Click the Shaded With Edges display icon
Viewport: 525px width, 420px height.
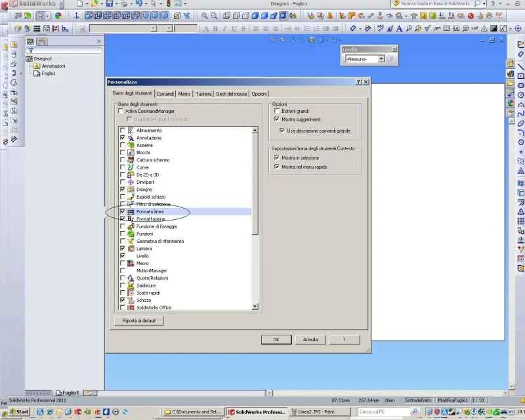tap(255, 16)
